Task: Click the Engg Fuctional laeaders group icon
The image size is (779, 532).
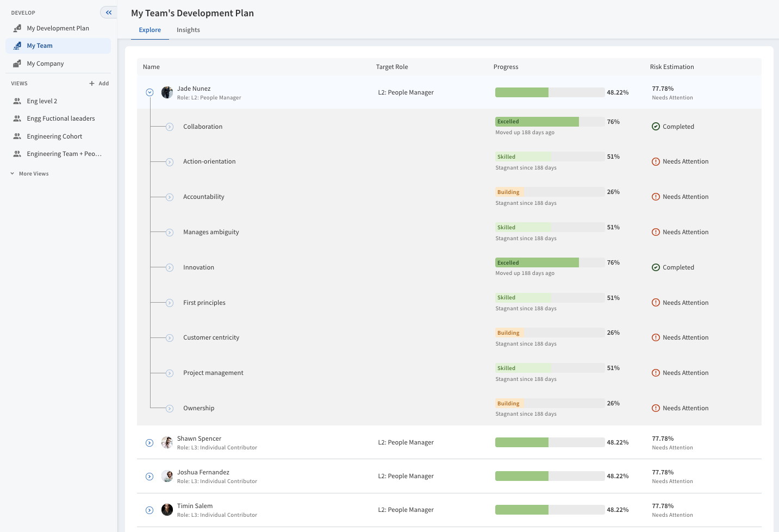Action: point(17,118)
